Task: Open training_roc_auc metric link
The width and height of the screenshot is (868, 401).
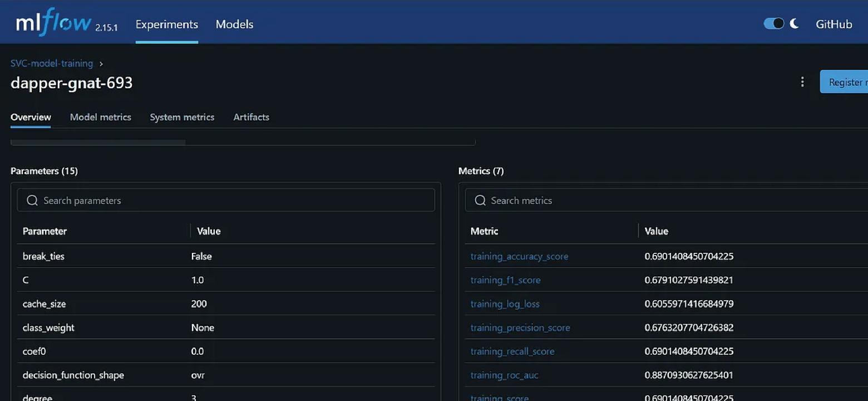Action: point(504,375)
